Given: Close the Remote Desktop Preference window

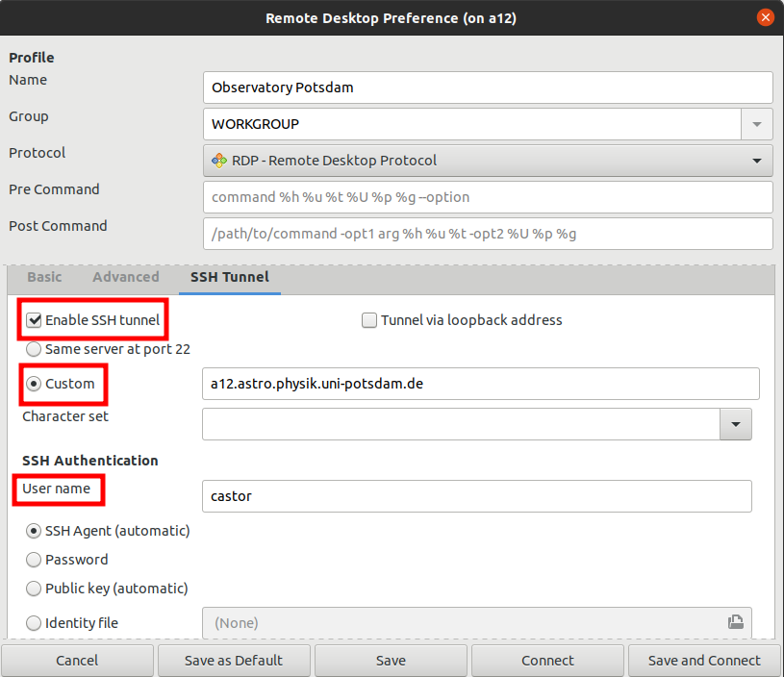Looking at the screenshot, I should (x=766, y=17).
